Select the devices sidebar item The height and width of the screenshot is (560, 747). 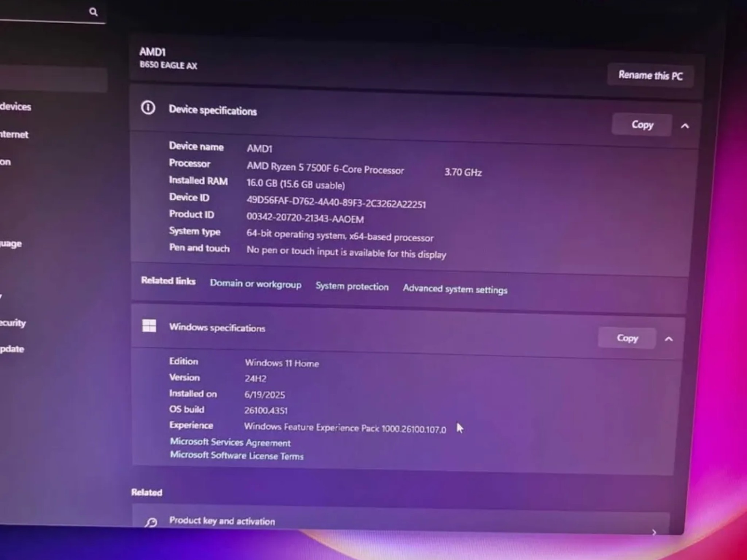pos(15,107)
